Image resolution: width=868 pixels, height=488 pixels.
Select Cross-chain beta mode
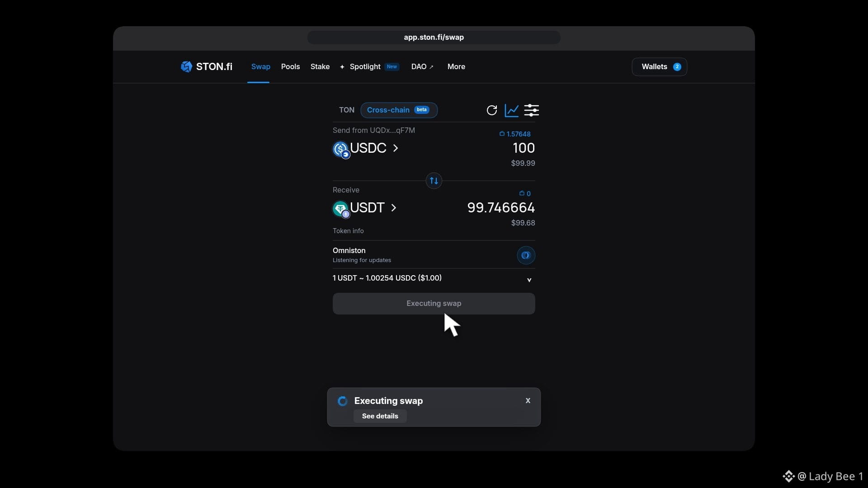[399, 110]
